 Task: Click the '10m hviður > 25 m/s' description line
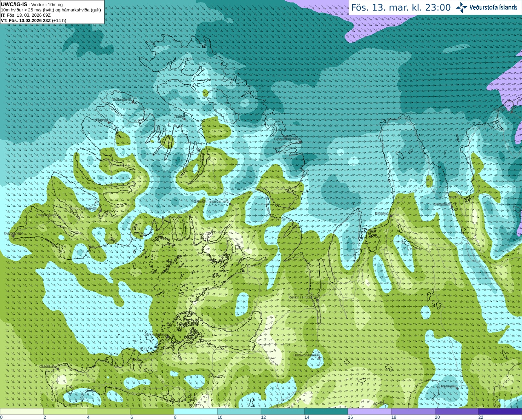51,10
